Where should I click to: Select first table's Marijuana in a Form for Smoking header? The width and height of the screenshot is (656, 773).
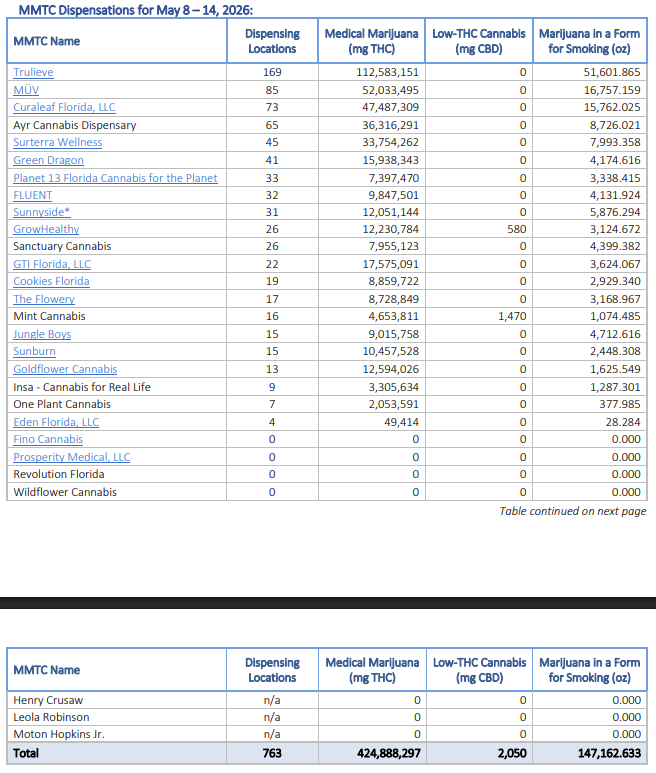[x=589, y=41]
